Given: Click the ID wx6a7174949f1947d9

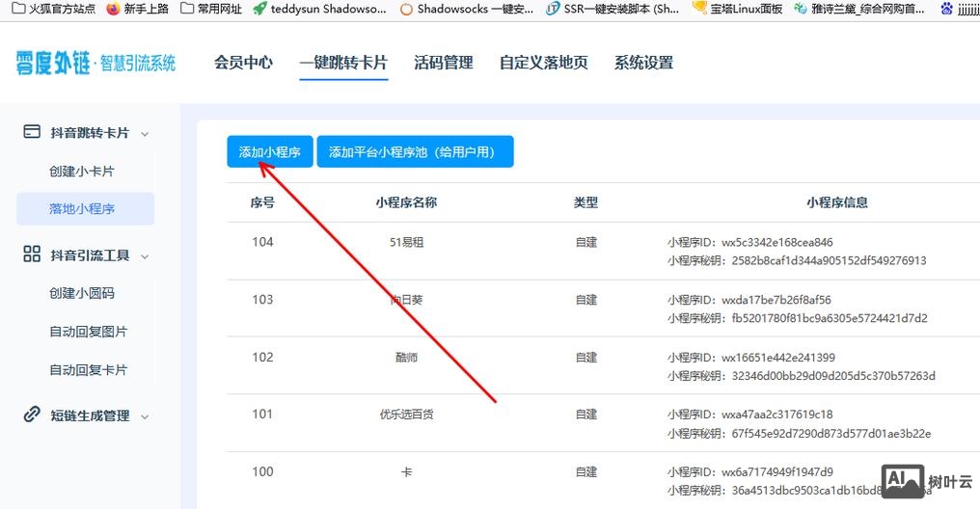Looking at the screenshot, I should coord(776,472).
